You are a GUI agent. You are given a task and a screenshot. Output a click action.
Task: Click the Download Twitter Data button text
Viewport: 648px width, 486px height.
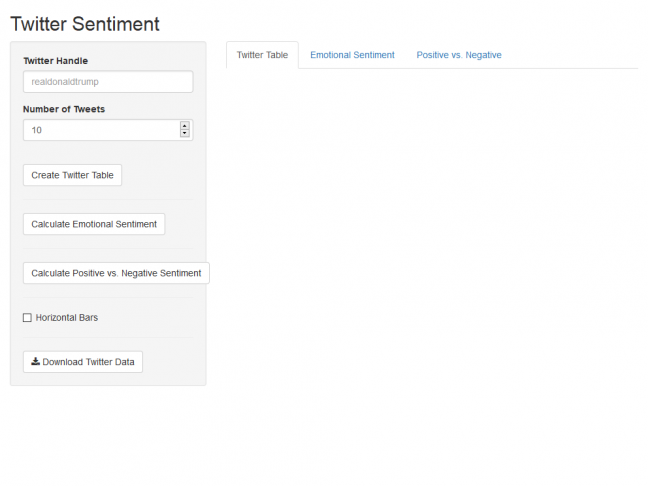tap(88, 362)
